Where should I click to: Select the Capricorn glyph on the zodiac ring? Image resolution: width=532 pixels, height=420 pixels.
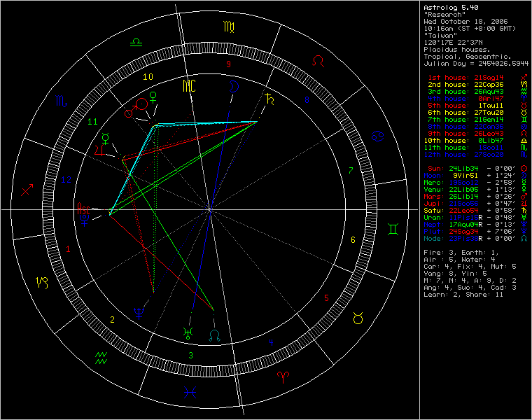[x=42, y=282]
